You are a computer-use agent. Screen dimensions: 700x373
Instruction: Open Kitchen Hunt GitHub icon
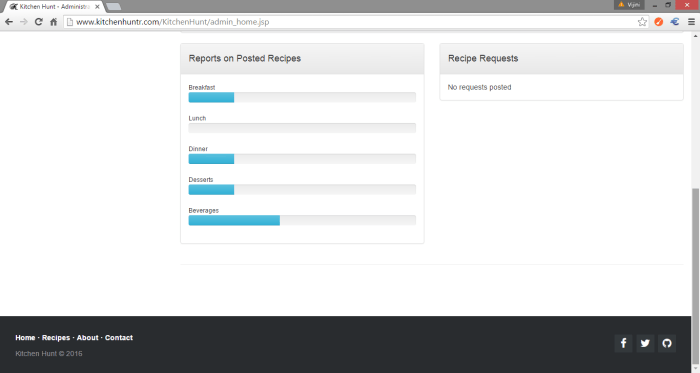[x=667, y=343]
